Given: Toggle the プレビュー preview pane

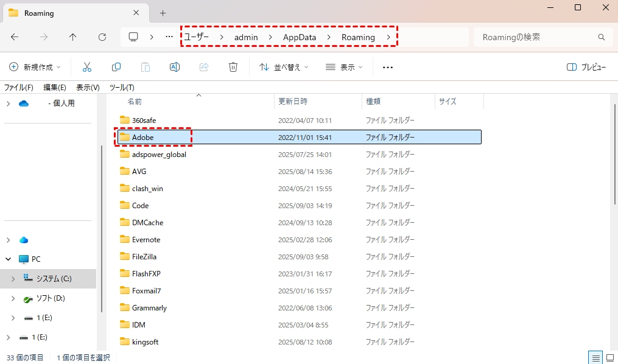Looking at the screenshot, I should coord(586,67).
